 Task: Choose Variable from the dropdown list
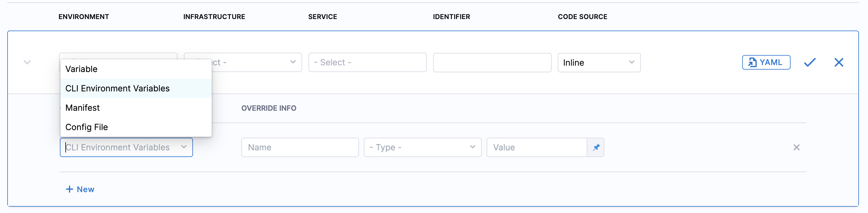pyautogui.click(x=82, y=69)
